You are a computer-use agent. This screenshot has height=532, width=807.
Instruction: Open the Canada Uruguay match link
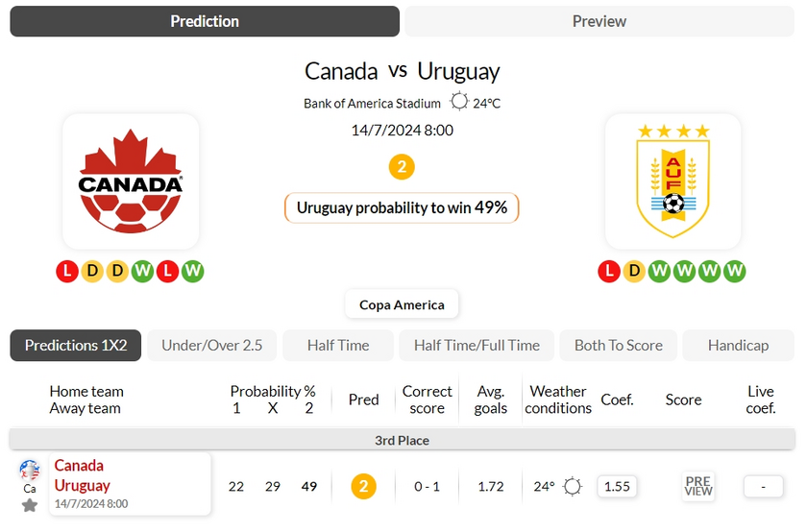point(82,475)
